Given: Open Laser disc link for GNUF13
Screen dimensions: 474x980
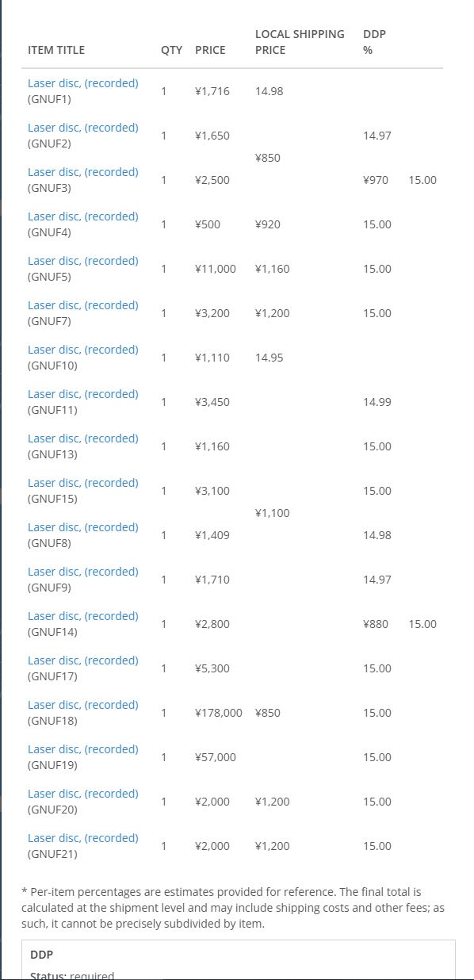Looking at the screenshot, I should pyautogui.click(x=82, y=438).
